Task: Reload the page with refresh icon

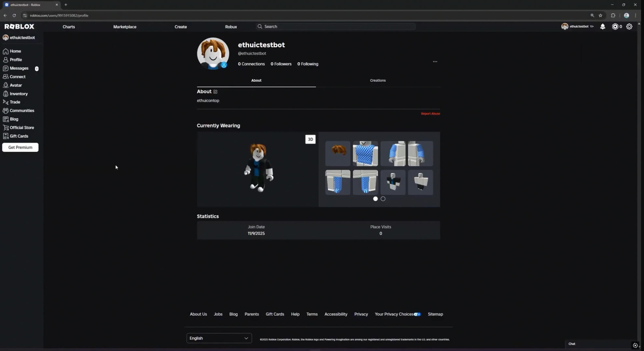Action: [14, 15]
